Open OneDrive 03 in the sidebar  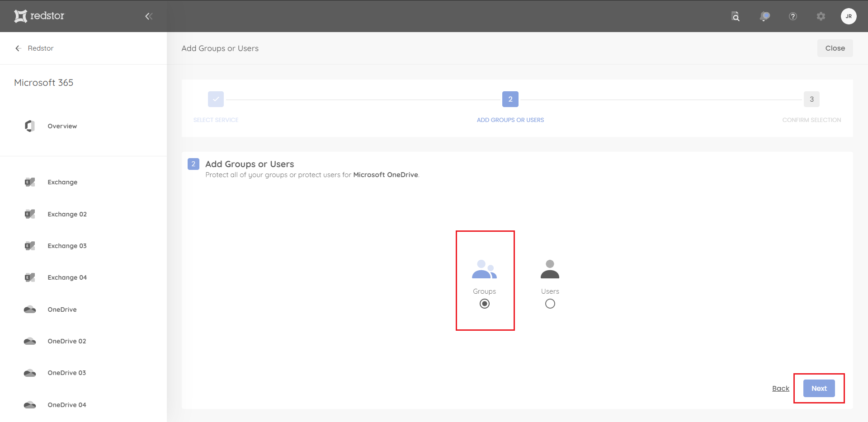pos(67,373)
